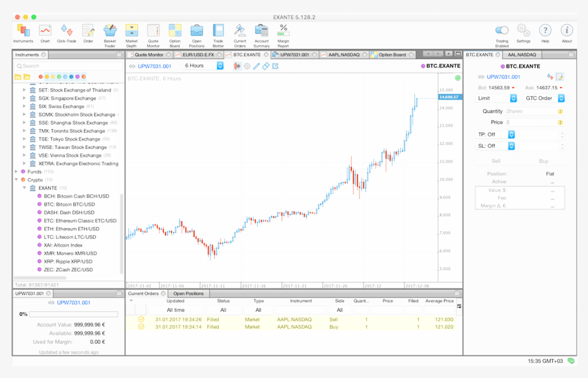This screenshot has height=378, width=588.
Task: Open Trade Blotter from the toolbar
Action: tap(218, 36)
